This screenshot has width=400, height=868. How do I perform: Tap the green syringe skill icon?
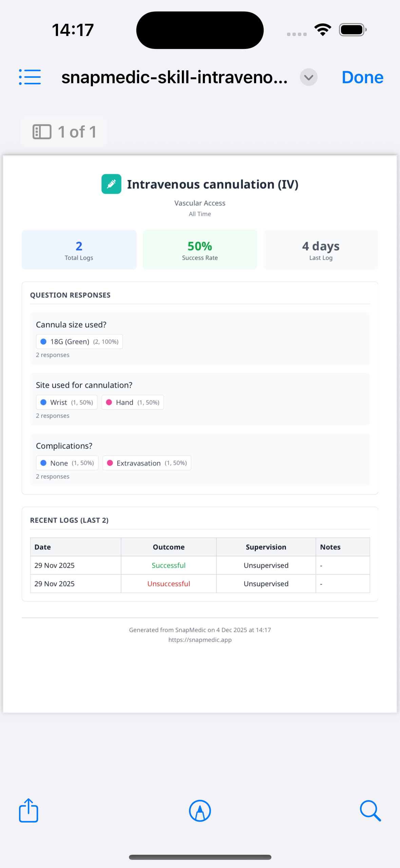(111, 184)
